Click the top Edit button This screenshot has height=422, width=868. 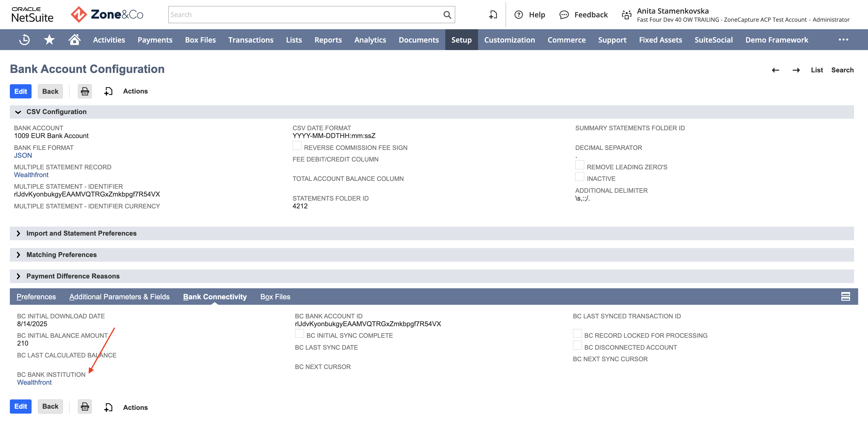point(21,91)
